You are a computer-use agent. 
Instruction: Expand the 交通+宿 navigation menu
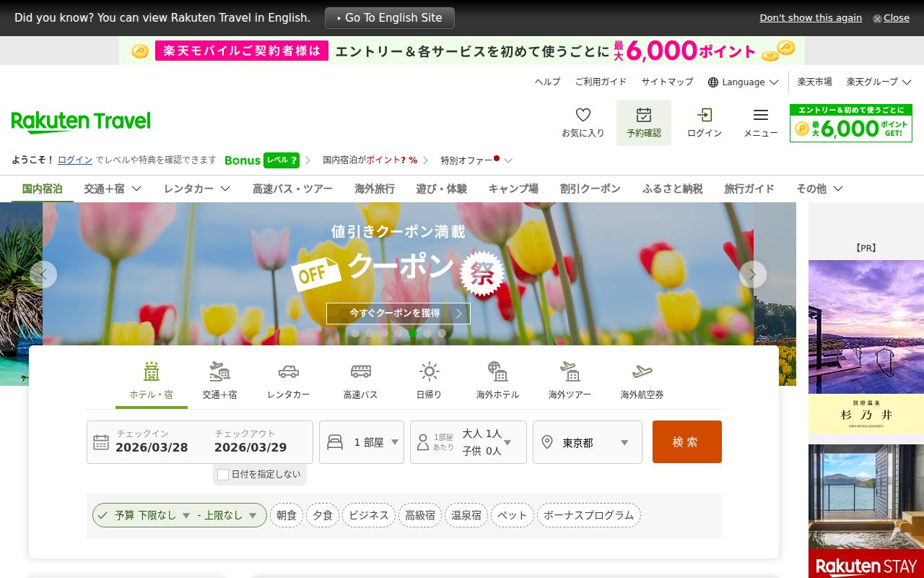pos(113,189)
